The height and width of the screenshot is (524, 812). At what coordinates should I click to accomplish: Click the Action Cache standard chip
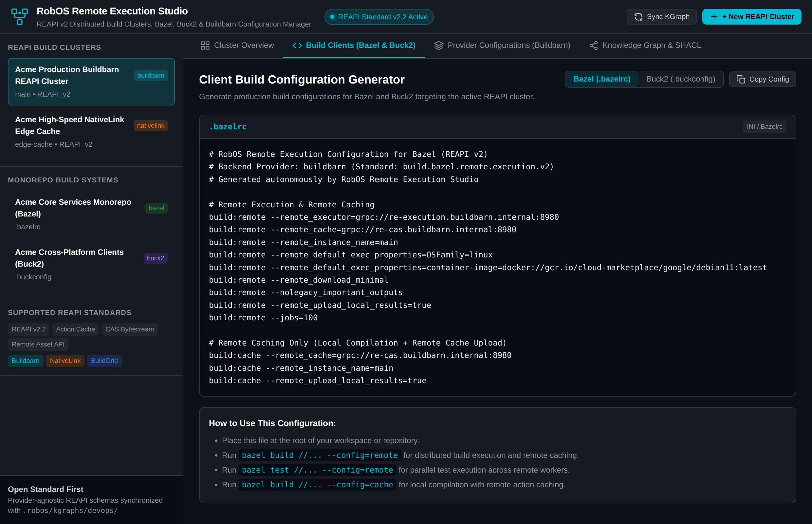76,329
